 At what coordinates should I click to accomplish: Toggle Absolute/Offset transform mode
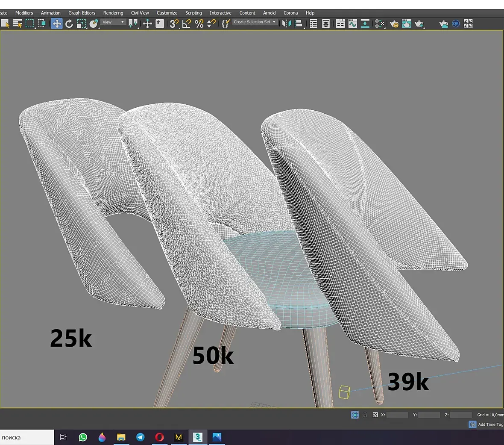pos(375,415)
